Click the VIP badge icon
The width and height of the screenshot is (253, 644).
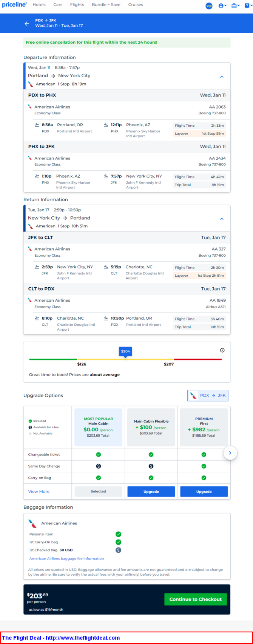click(209, 6)
